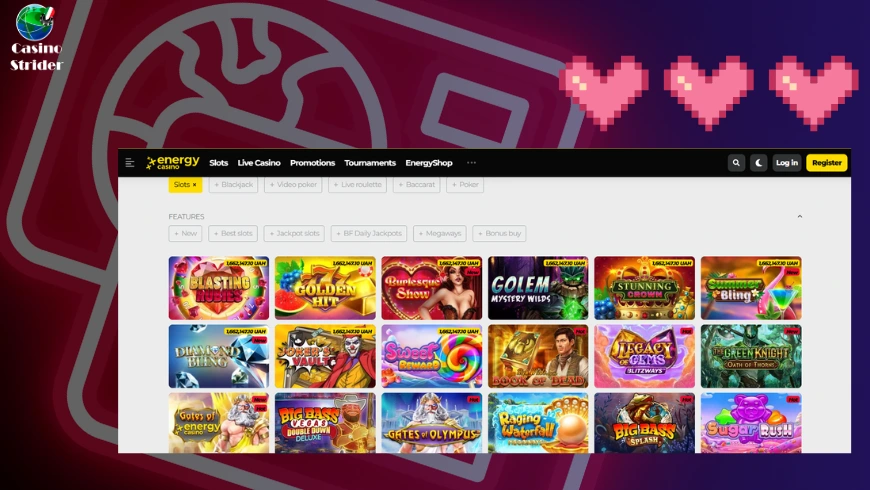Open the Big Bass Splash game
This screenshot has height=490, width=870.
tap(645, 423)
